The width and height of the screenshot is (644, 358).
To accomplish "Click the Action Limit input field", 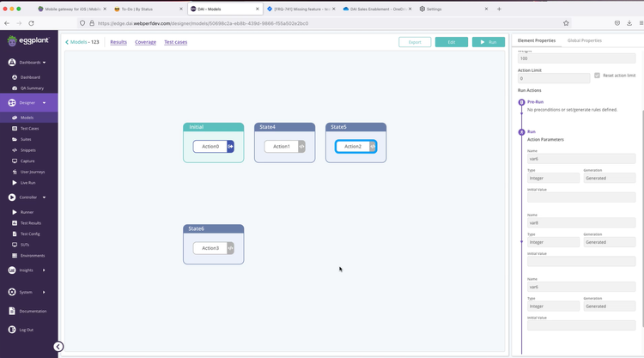I will 553,79.
